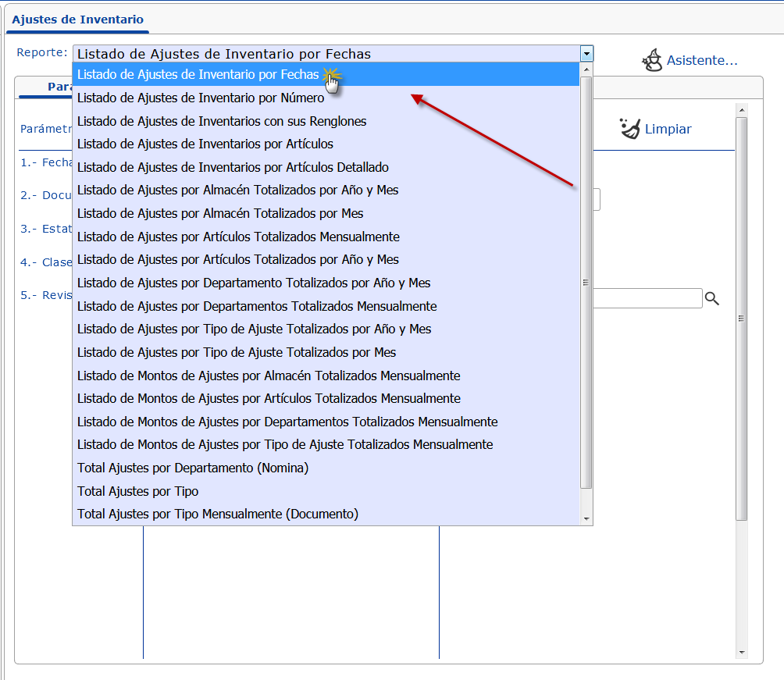Open the Asistente wizard icon
This screenshot has height=680, width=784.
(652, 60)
